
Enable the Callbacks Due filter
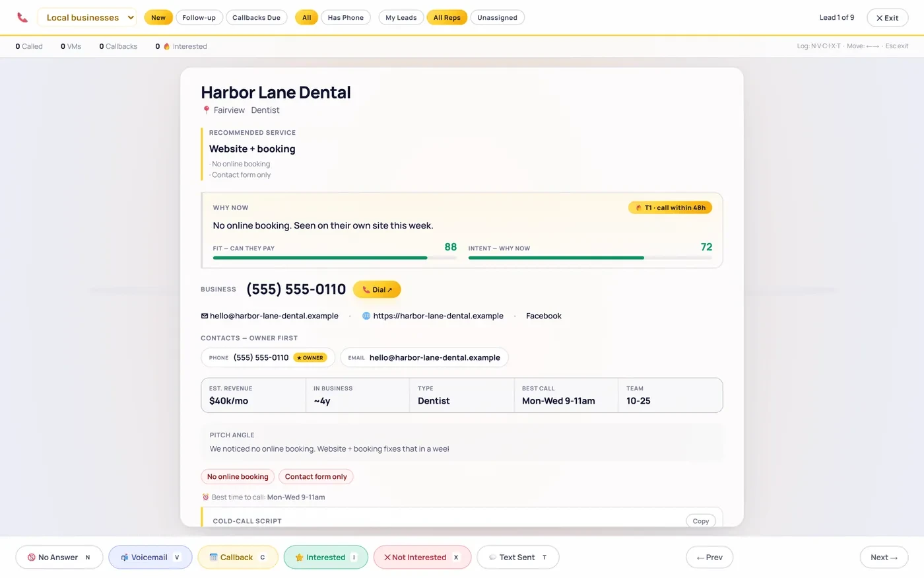(x=256, y=18)
